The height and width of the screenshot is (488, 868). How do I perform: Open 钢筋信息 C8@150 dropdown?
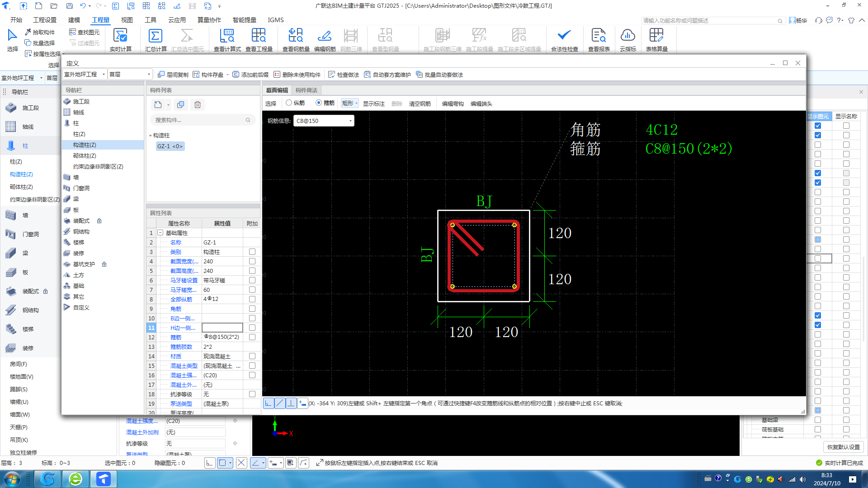coord(350,121)
